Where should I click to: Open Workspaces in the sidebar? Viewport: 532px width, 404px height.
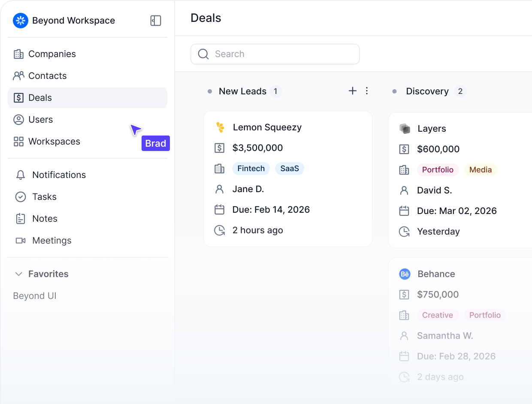[88, 142]
